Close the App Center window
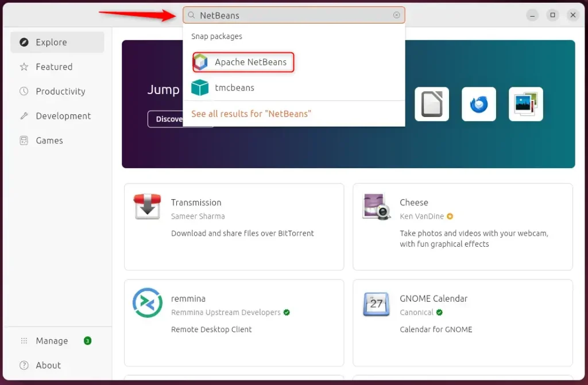The height and width of the screenshot is (385, 588). [x=573, y=15]
